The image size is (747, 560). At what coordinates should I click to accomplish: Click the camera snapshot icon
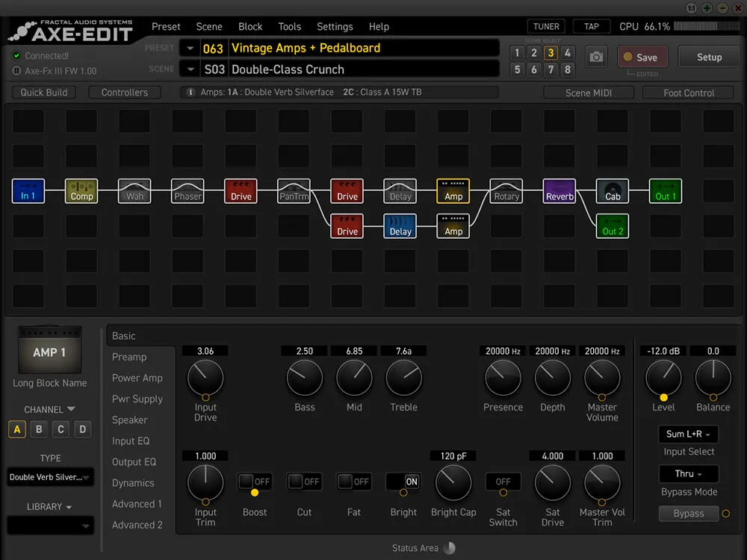[x=596, y=57]
